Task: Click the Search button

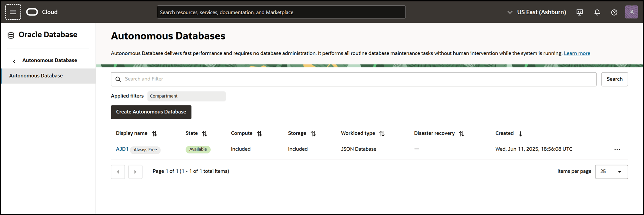Action: pos(615,79)
